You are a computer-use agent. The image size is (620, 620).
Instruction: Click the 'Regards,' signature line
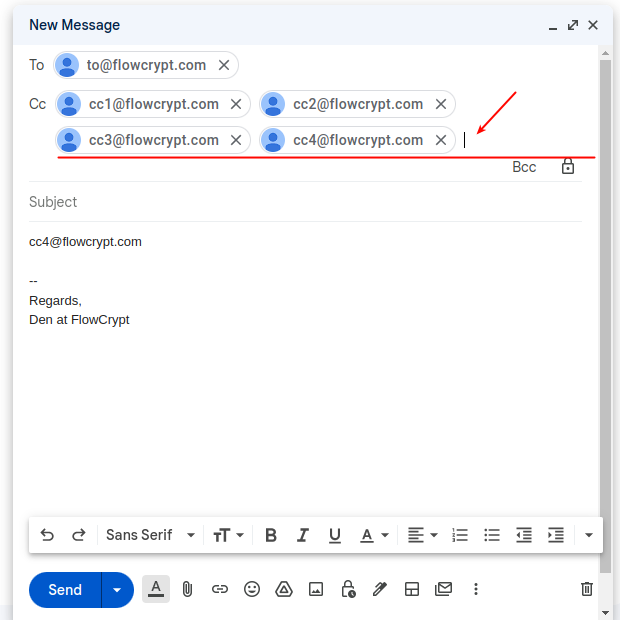pos(55,301)
